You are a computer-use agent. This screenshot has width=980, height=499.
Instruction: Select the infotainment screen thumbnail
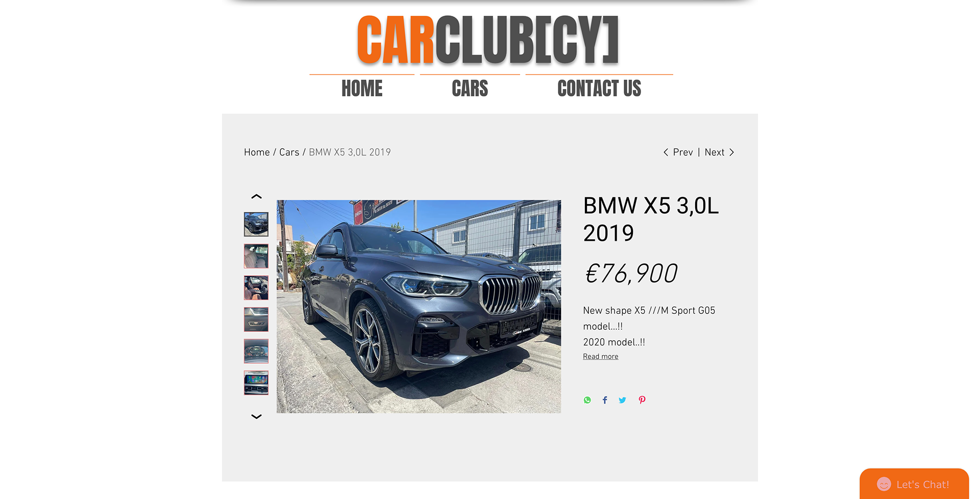256,383
